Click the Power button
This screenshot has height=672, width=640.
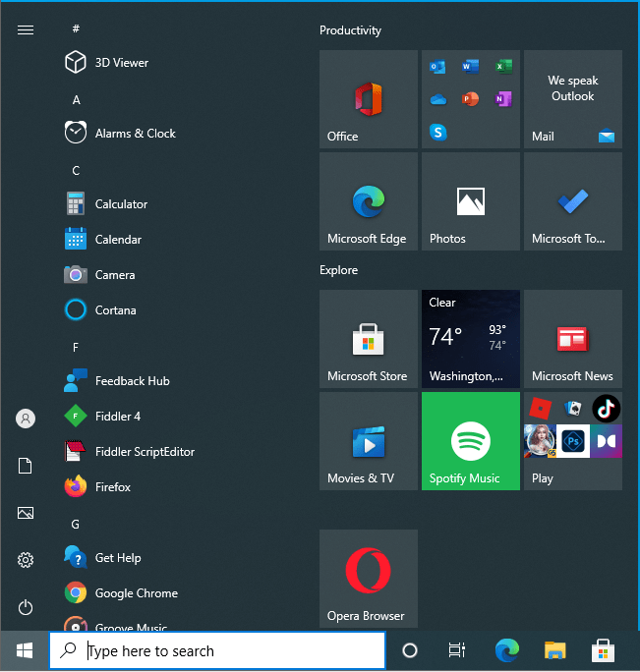point(26,607)
